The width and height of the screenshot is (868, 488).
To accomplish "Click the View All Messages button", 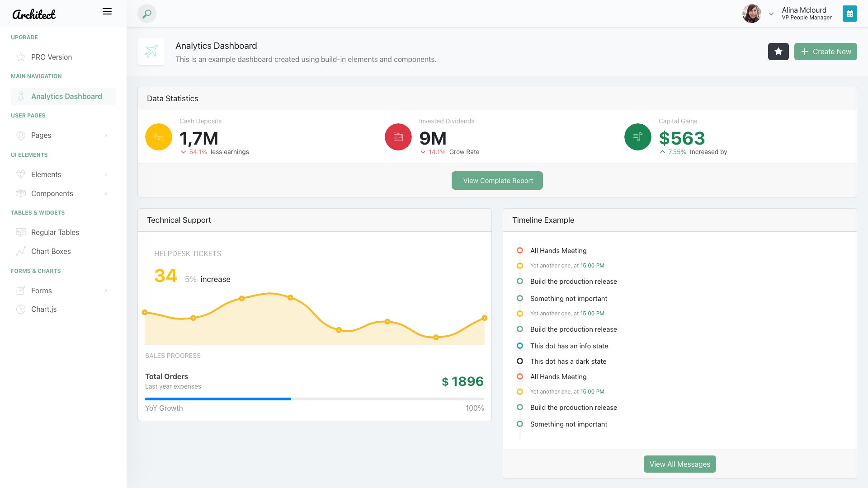I will 679,464.
